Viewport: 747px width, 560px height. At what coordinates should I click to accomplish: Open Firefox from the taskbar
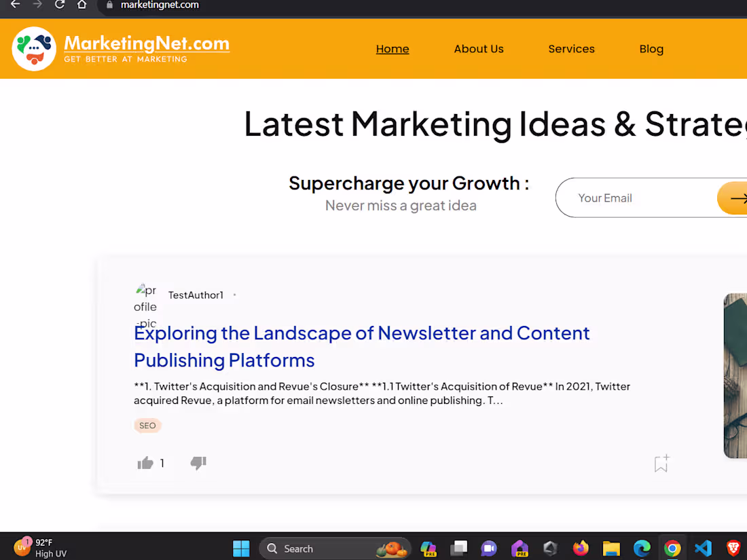click(x=581, y=548)
